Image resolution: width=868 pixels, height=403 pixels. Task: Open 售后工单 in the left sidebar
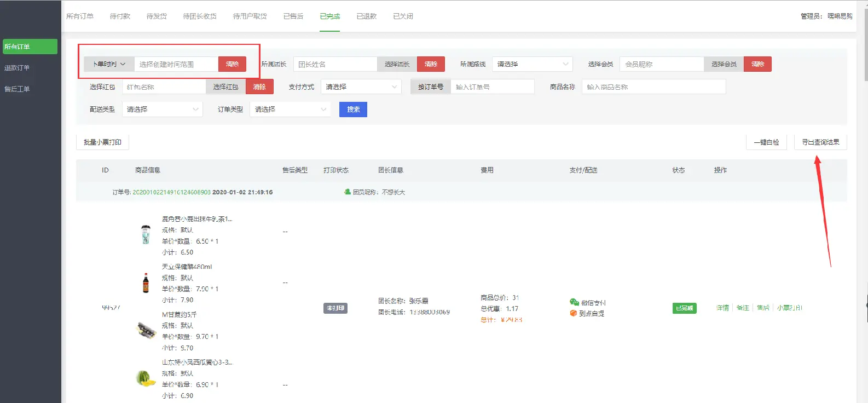click(x=17, y=89)
